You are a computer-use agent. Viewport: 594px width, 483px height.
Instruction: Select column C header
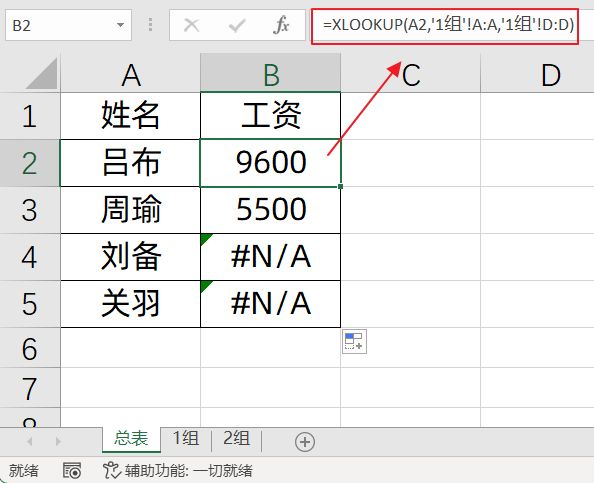(411, 74)
